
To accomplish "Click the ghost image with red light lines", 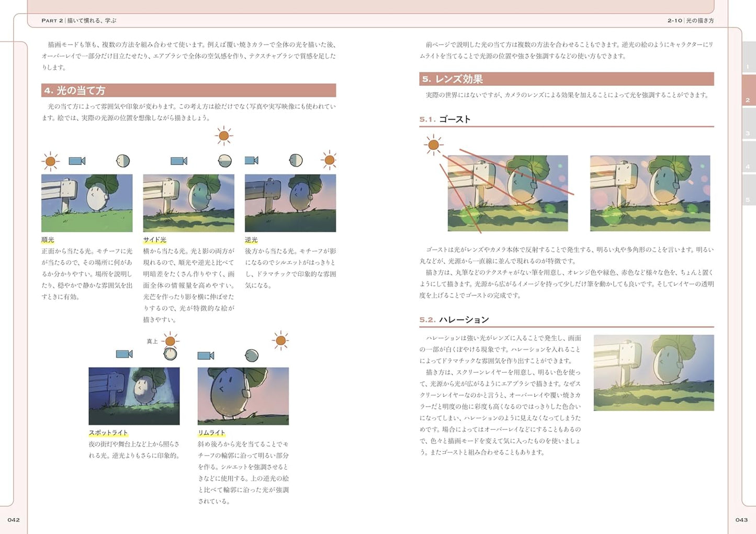I will (x=507, y=193).
